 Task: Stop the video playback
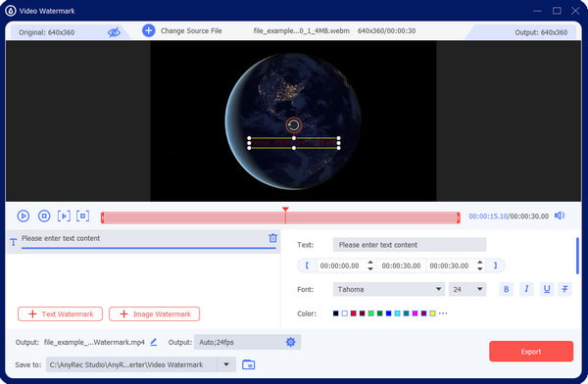click(x=44, y=216)
